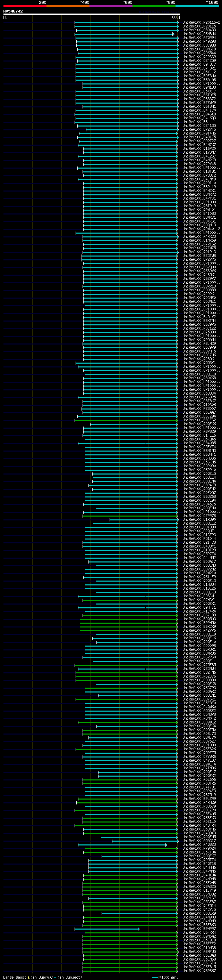
Task: Click hit label UniRef100_C7PR78
Action: click(x=199, y=516)
